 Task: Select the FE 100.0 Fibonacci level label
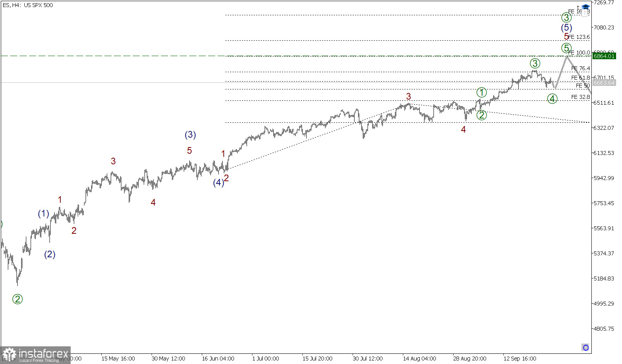click(579, 53)
